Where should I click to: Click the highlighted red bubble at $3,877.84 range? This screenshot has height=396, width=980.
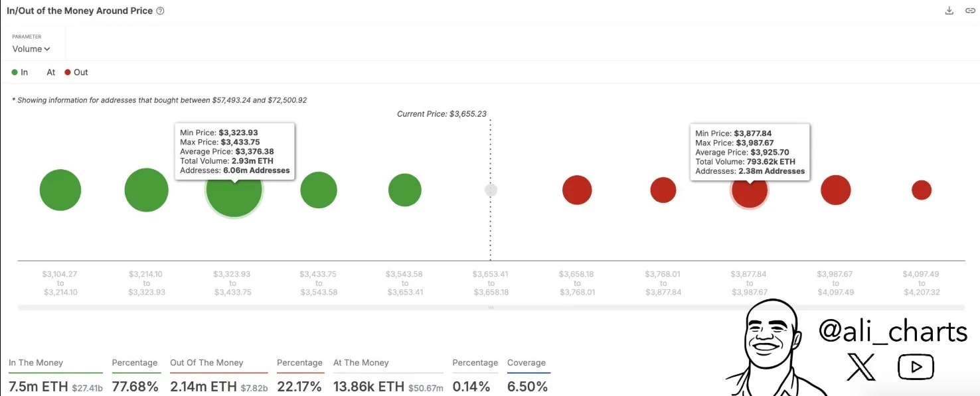coord(749,190)
